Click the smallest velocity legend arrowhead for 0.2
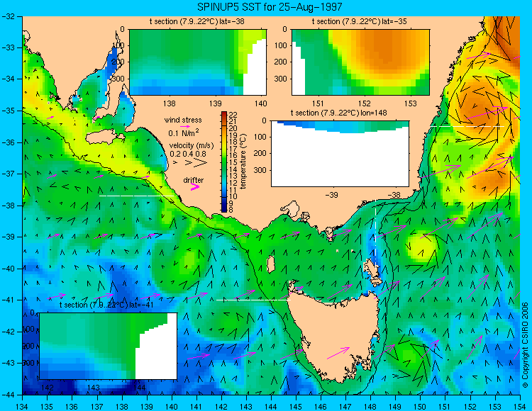This screenshot has width=532, height=411. pos(175,163)
